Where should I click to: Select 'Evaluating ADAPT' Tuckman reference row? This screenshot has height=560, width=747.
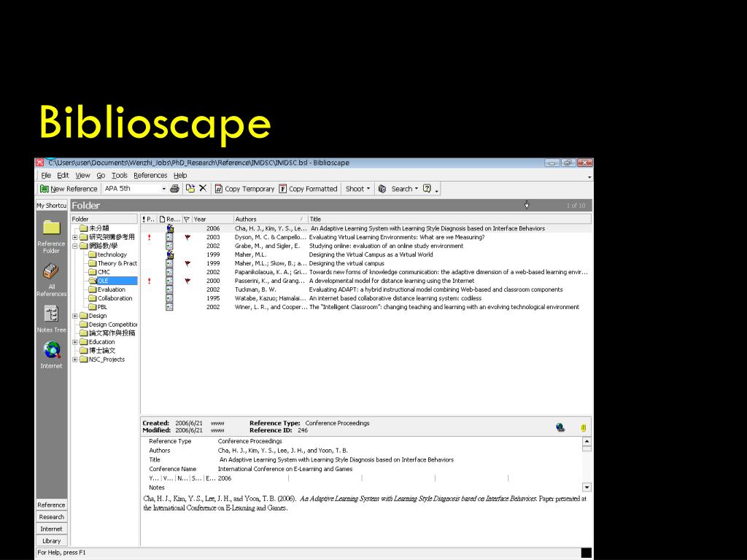[366, 289]
